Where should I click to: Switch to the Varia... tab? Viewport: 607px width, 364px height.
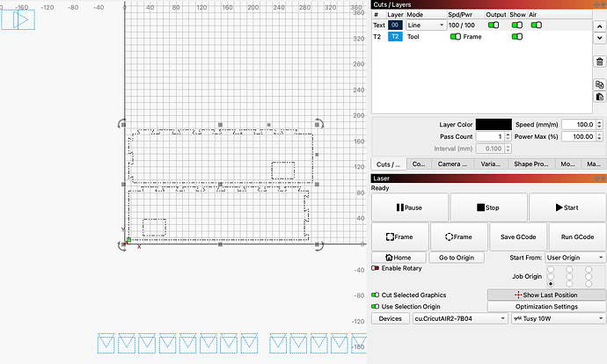click(491, 164)
